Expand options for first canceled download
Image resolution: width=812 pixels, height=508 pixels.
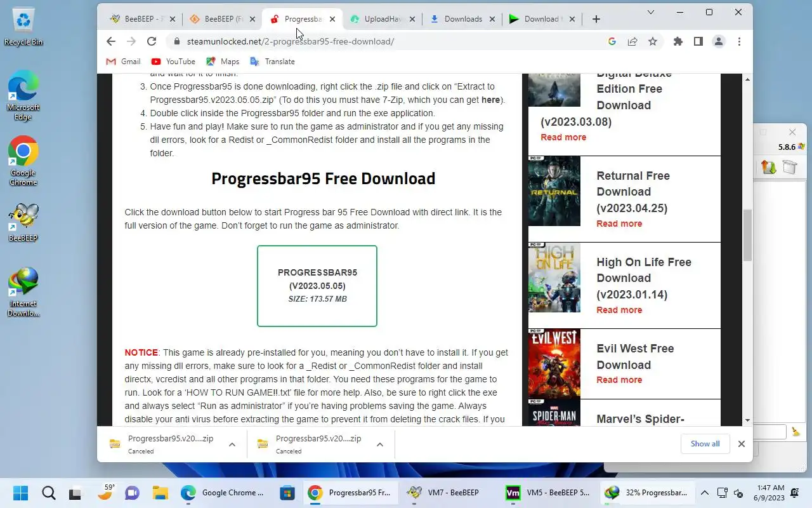[x=232, y=444]
